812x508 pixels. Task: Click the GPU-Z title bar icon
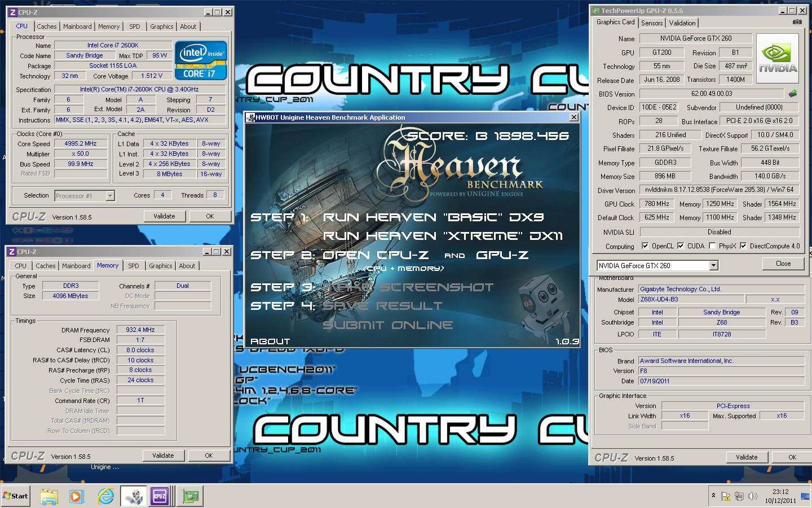click(596, 11)
